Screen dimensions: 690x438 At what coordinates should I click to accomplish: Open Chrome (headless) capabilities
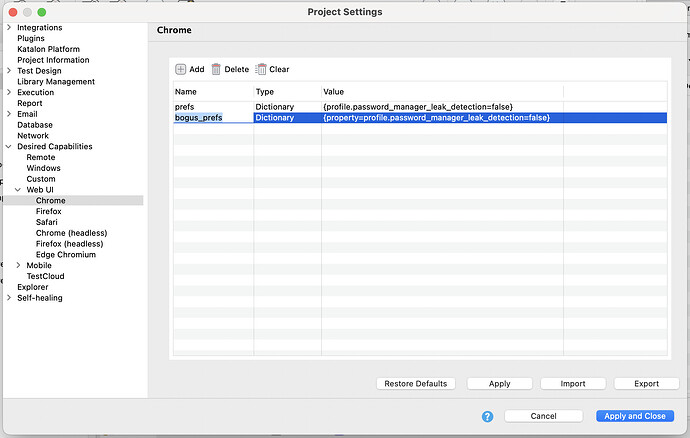point(71,233)
